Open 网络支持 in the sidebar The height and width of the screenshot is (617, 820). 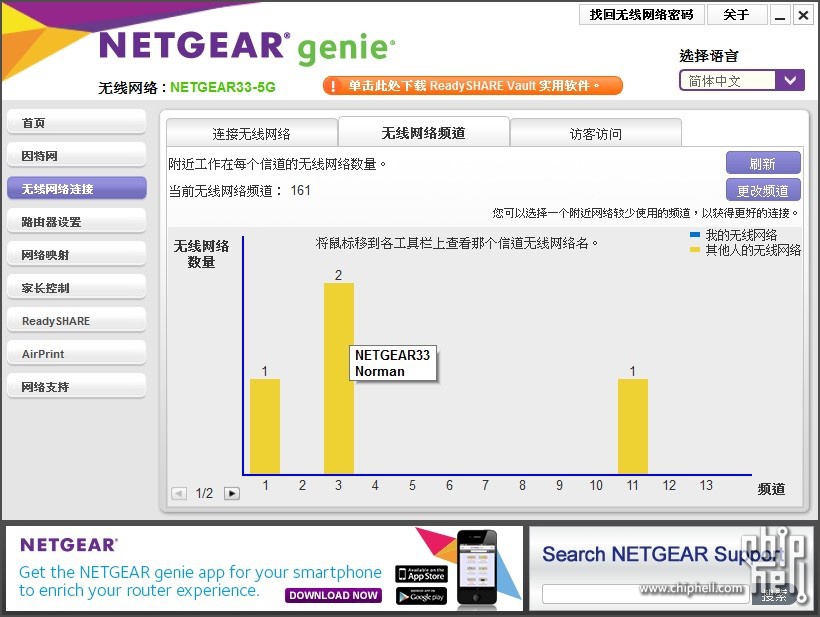point(76,387)
